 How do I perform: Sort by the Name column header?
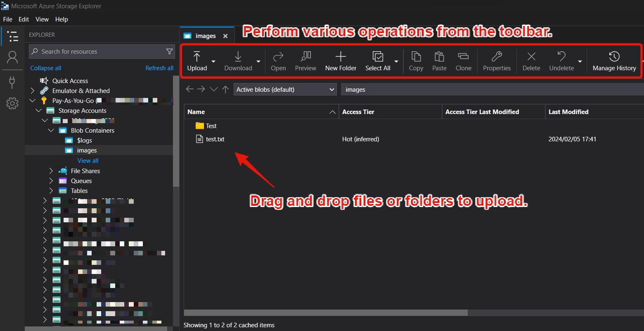(261, 112)
